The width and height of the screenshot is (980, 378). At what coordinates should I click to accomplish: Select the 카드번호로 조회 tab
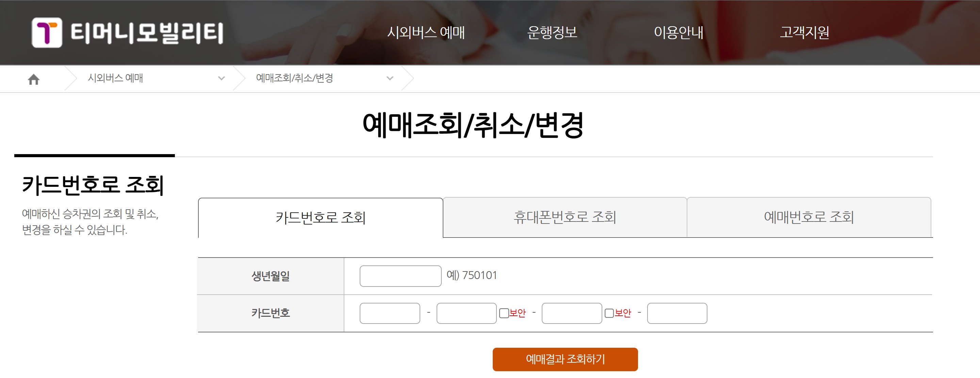(x=320, y=218)
